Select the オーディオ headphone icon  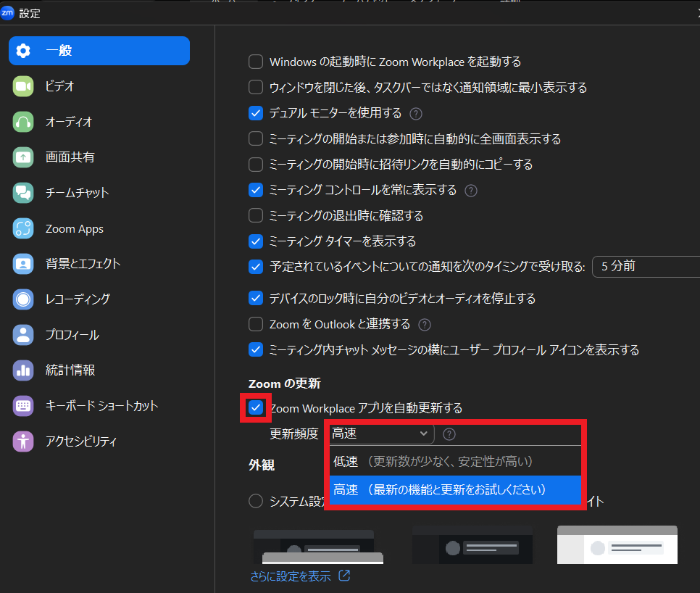24,122
